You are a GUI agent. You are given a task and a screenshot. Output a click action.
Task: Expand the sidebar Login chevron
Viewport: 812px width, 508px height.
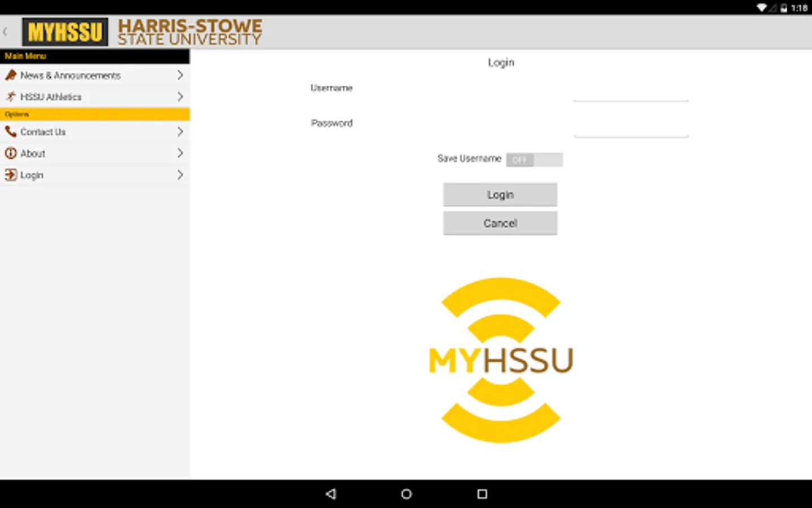(180, 175)
